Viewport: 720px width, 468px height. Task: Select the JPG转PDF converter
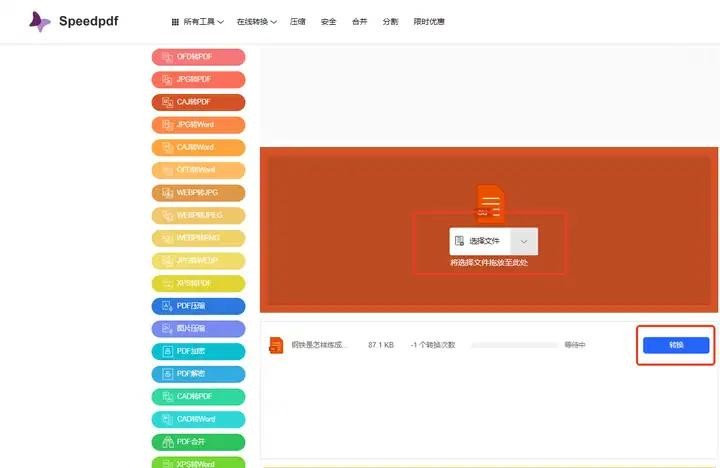pyautogui.click(x=198, y=79)
